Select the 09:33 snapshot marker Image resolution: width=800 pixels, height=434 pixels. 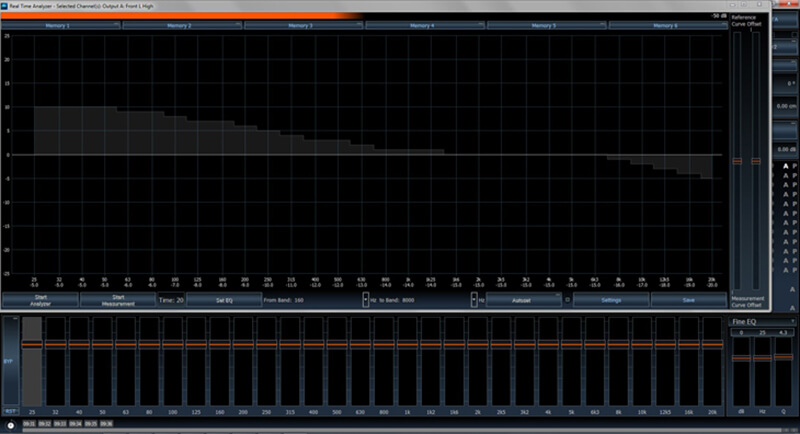[60, 424]
